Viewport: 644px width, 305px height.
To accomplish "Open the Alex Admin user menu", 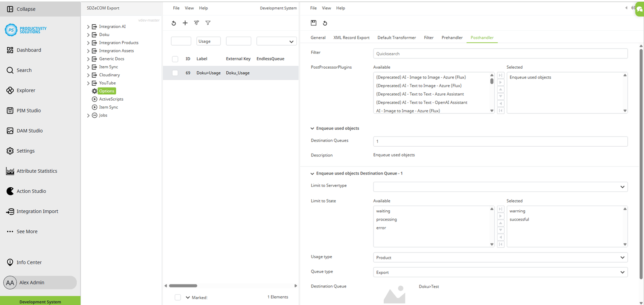I will click(x=40, y=282).
